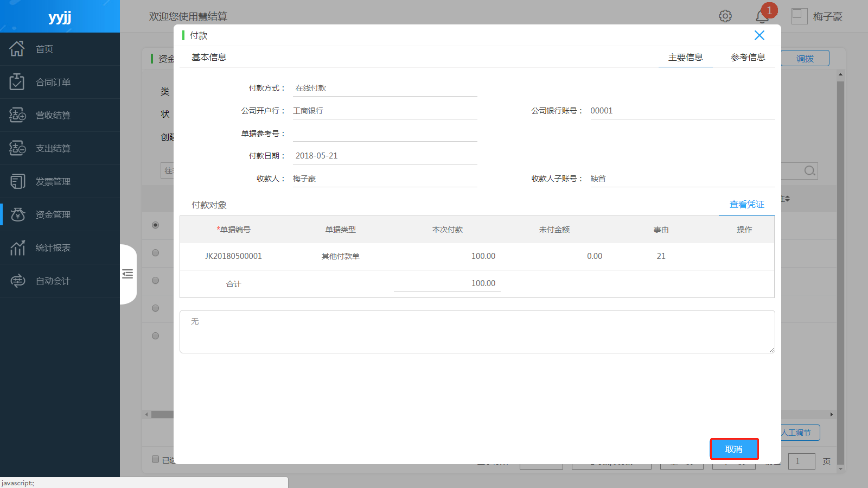Click the 支出结算 icon in sidebar

click(x=17, y=148)
